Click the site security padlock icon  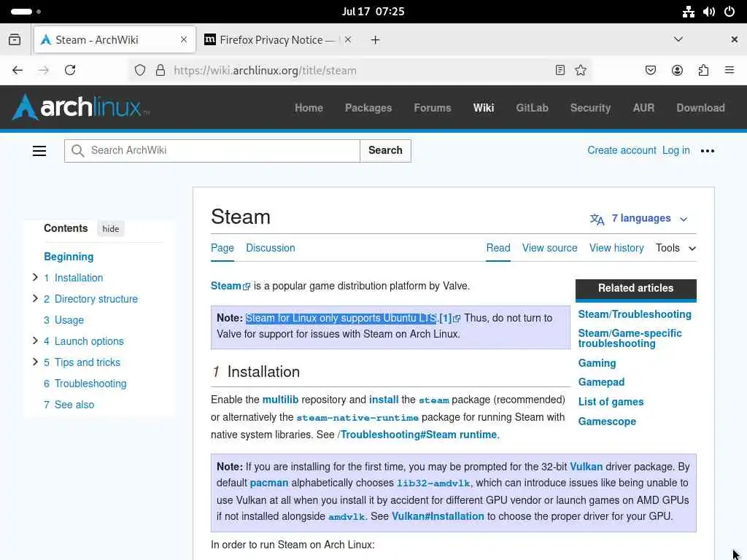(x=160, y=71)
